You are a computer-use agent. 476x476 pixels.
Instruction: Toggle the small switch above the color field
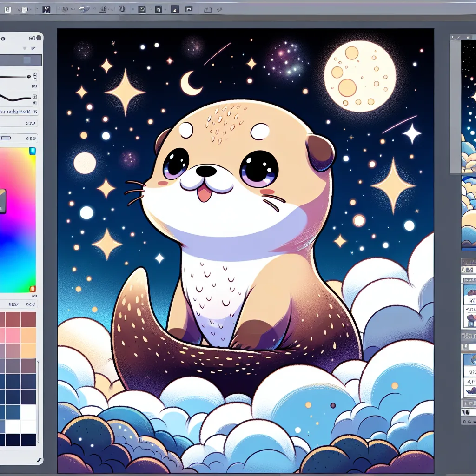click(6, 138)
